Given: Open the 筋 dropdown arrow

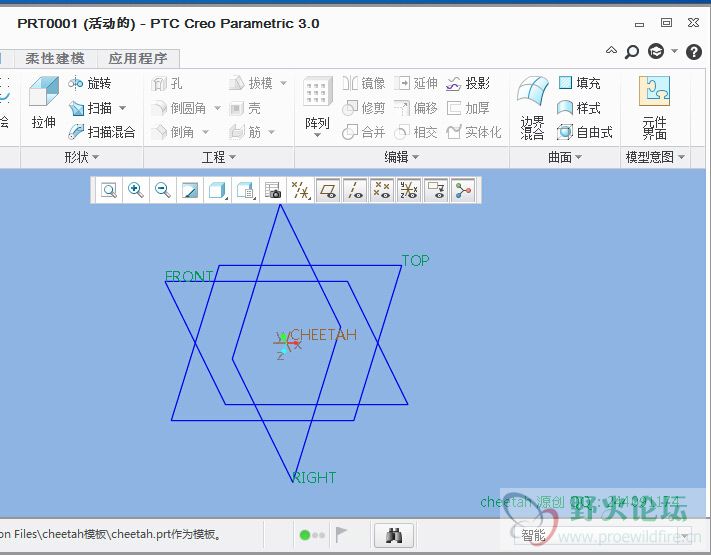Looking at the screenshot, I should tap(272, 132).
